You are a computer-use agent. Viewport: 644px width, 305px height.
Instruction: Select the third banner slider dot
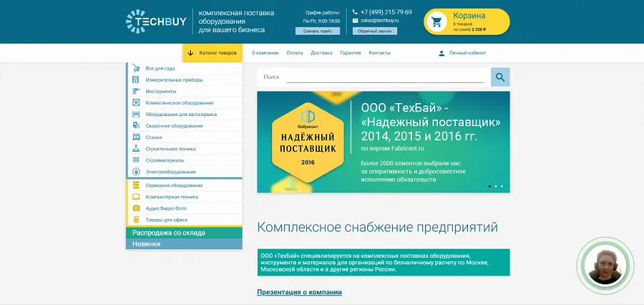click(502, 186)
